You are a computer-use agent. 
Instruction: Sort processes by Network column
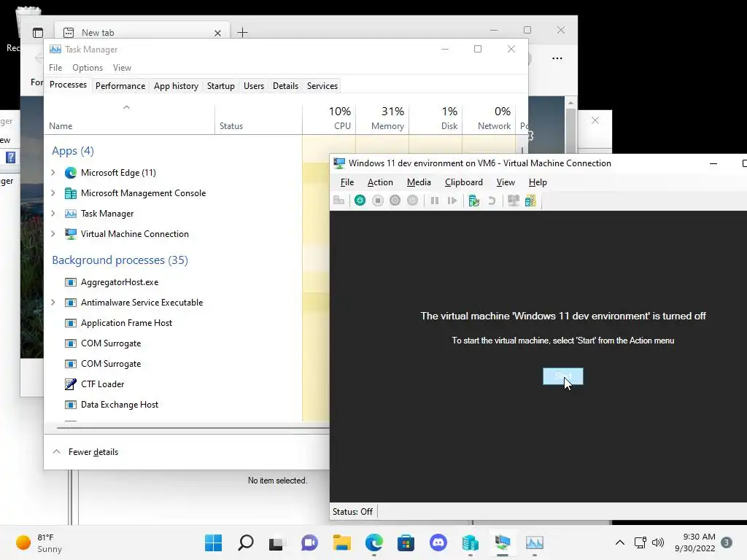tap(489, 118)
